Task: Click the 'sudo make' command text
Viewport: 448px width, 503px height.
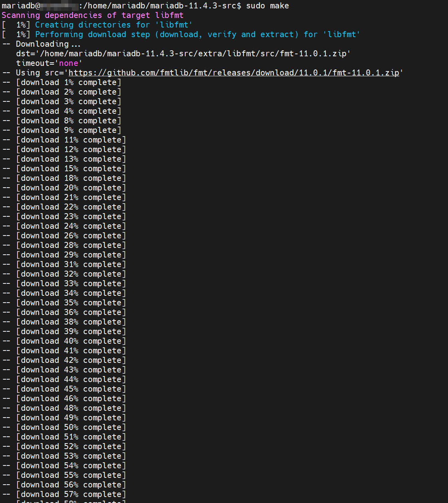Action: click(x=268, y=6)
